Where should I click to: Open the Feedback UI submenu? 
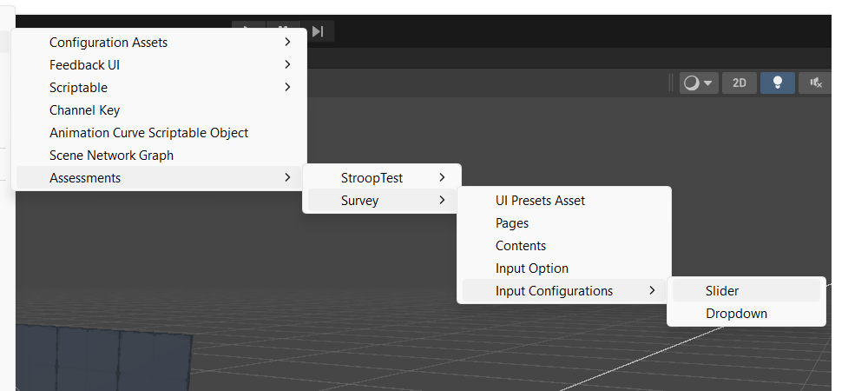coord(159,65)
